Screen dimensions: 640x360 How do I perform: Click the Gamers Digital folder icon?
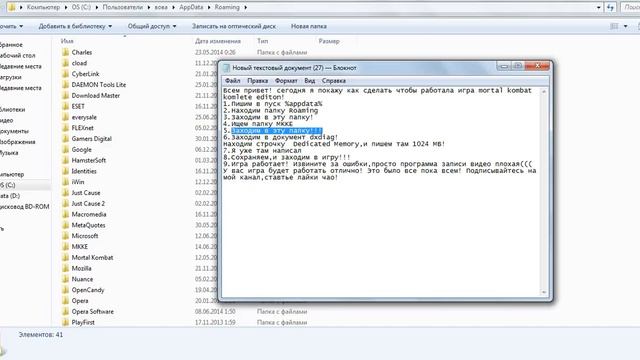click(x=65, y=139)
